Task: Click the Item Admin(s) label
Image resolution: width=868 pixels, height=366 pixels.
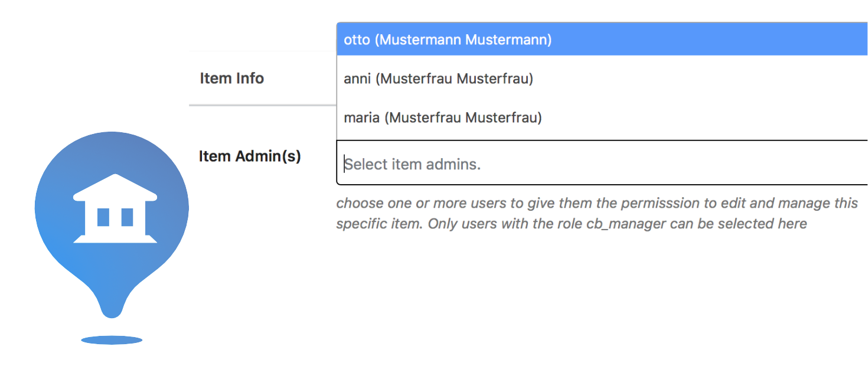Action: pos(250,156)
